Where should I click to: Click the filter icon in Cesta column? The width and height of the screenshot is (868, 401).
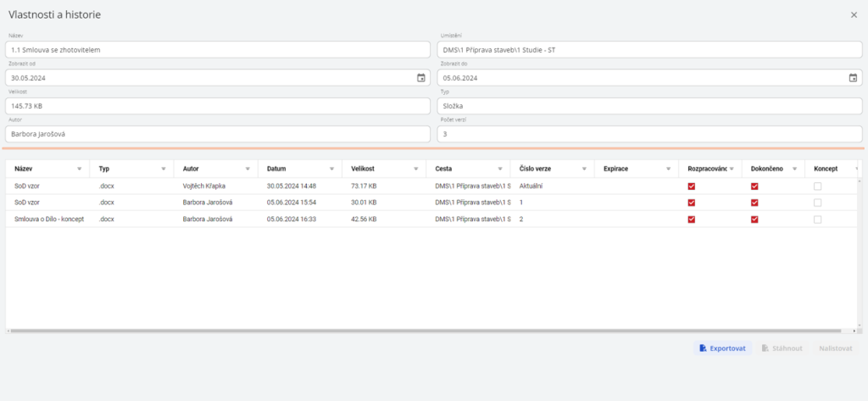(x=499, y=169)
